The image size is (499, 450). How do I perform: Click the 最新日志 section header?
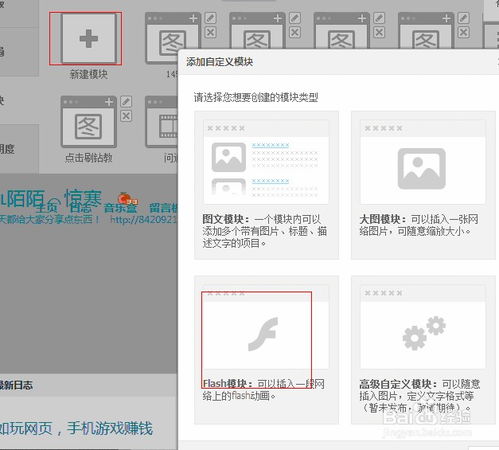click(x=16, y=385)
